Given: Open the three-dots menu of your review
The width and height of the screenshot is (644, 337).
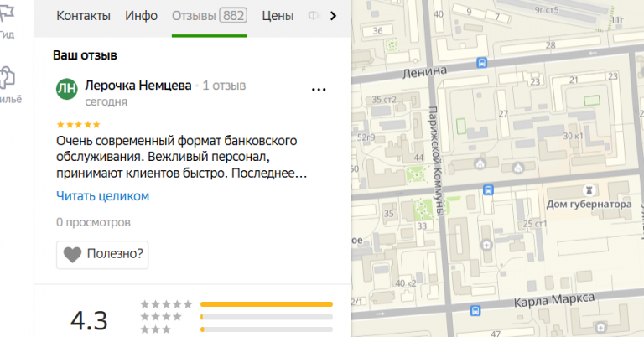Looking at the screenshot, I should click(x=319, y=90).
